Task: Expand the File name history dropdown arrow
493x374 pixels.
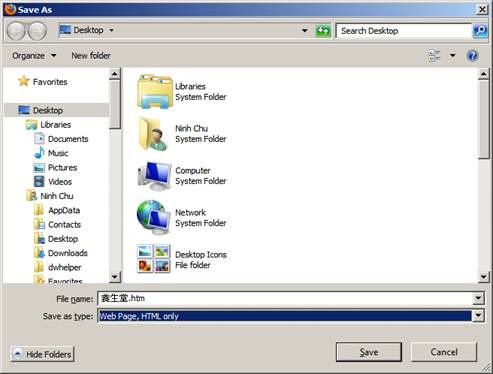Action: pos(478,298)
